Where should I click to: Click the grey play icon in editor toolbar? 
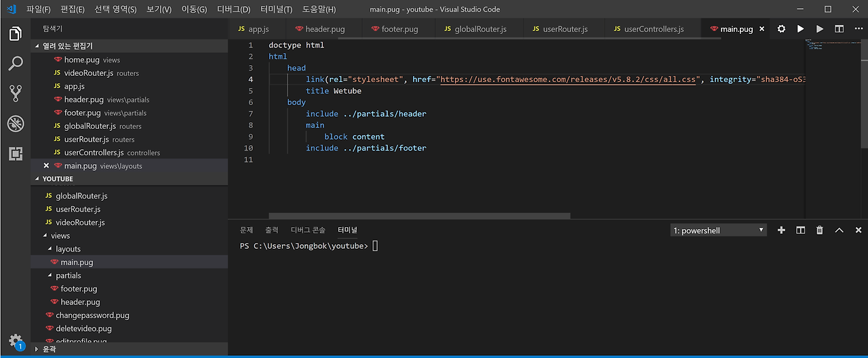coord(820,29)
